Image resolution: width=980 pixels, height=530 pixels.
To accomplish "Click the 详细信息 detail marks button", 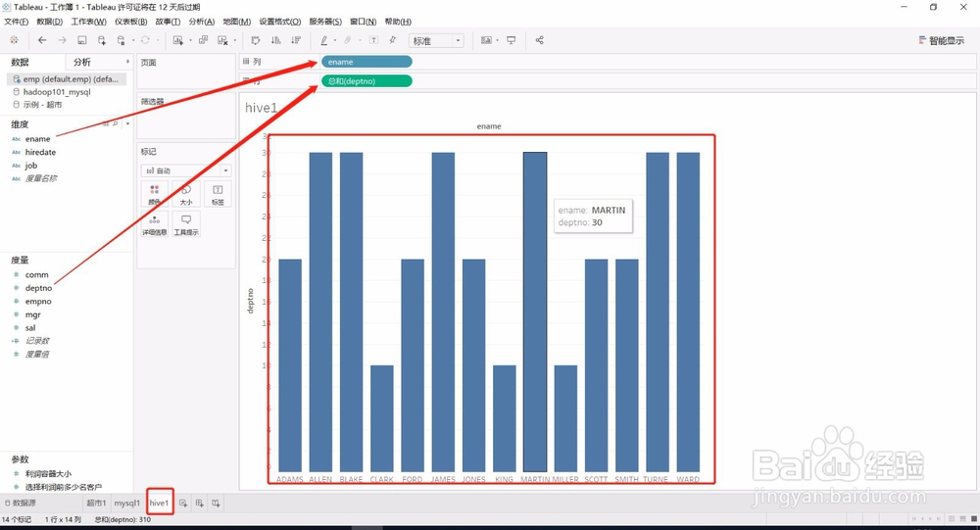I will [155, 224].
